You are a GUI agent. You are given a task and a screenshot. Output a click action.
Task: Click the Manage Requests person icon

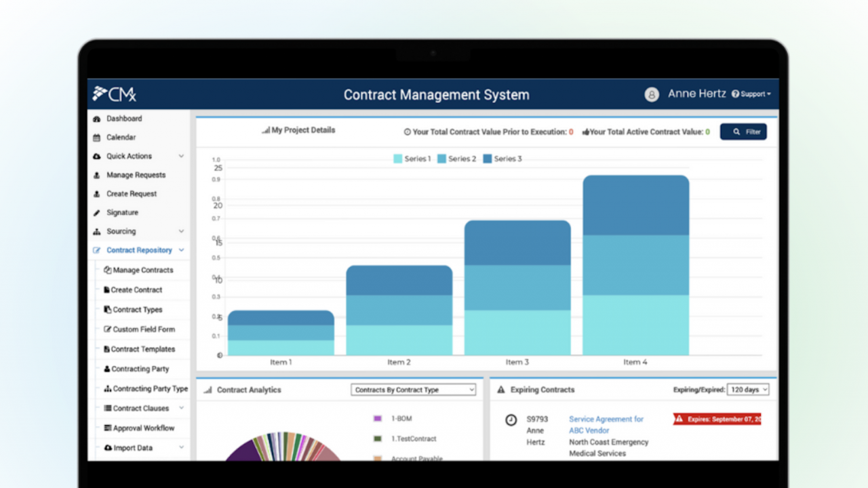(96, 175)
